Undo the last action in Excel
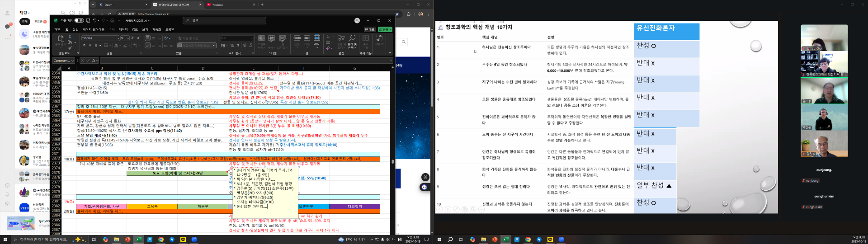Screen dimensions: 868x244 [94, 20]
